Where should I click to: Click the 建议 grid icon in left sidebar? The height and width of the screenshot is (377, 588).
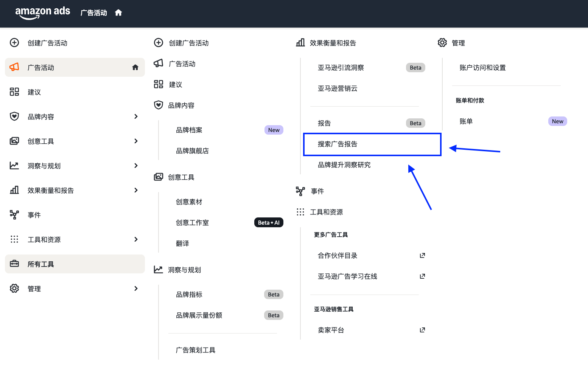coord(14,92)
